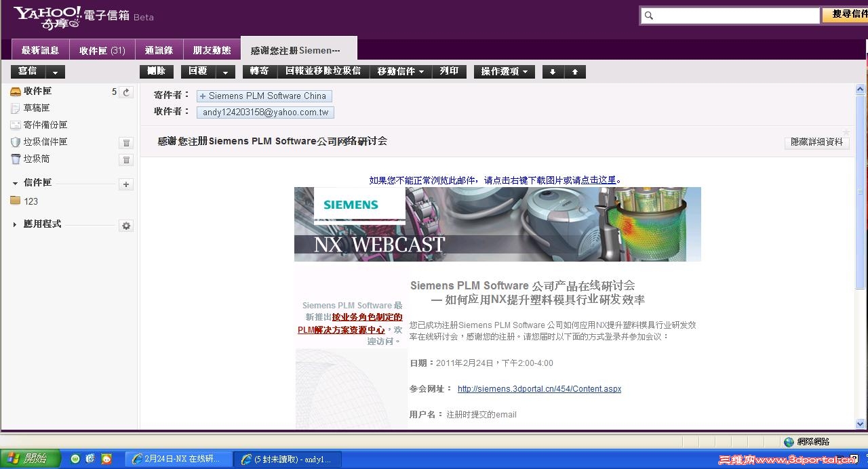
Task: Select the 感谢您注册Siemen... message tab
Action: pyautogui.click(x=299, y=50)
